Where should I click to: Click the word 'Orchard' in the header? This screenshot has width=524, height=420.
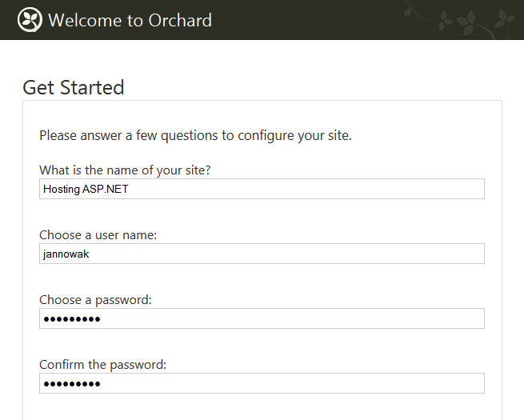point(180,20)
